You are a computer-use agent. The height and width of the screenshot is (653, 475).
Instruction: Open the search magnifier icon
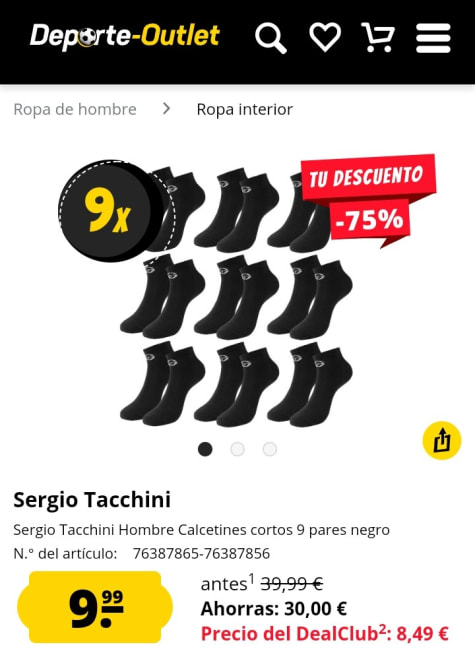click(x=271, y=38)
